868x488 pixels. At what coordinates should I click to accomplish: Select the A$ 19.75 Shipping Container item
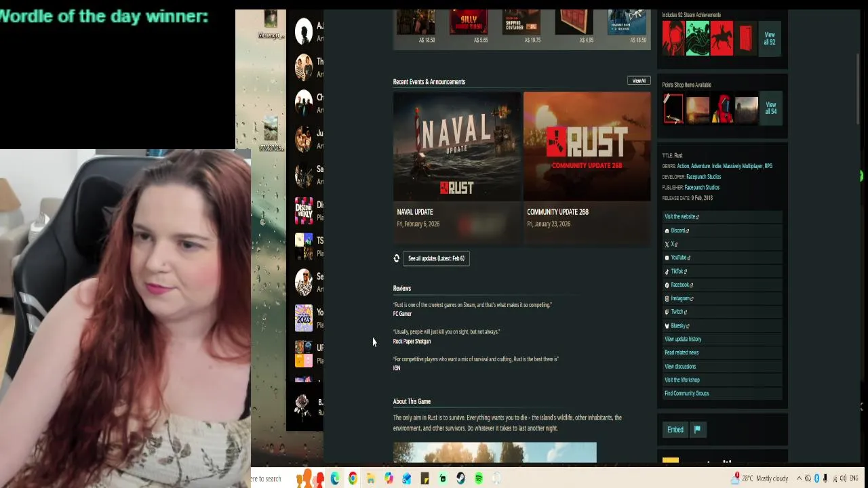coord(521,22)
